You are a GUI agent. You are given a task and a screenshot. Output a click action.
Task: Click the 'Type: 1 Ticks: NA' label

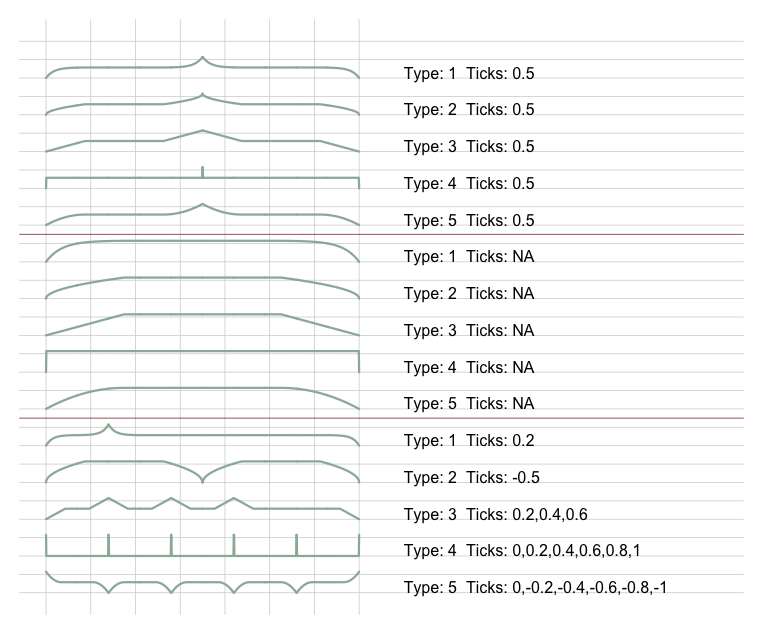pyautogui.click(x=469, y=256)
